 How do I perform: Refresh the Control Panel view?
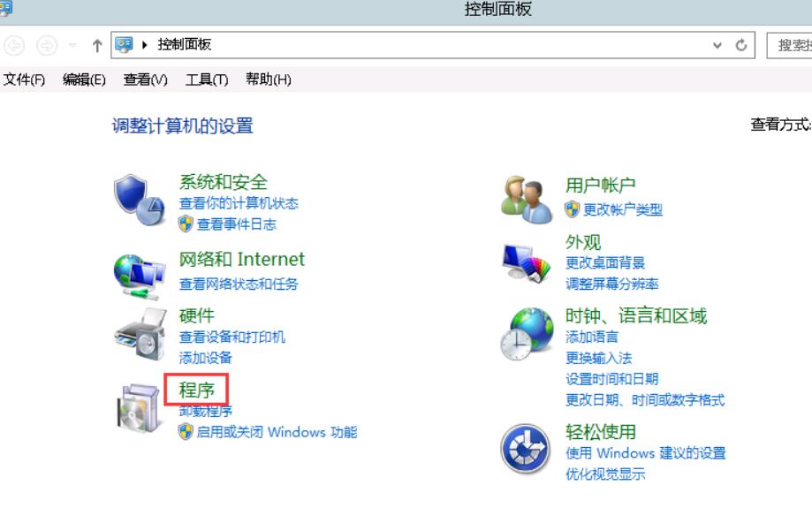click(741, 45)
